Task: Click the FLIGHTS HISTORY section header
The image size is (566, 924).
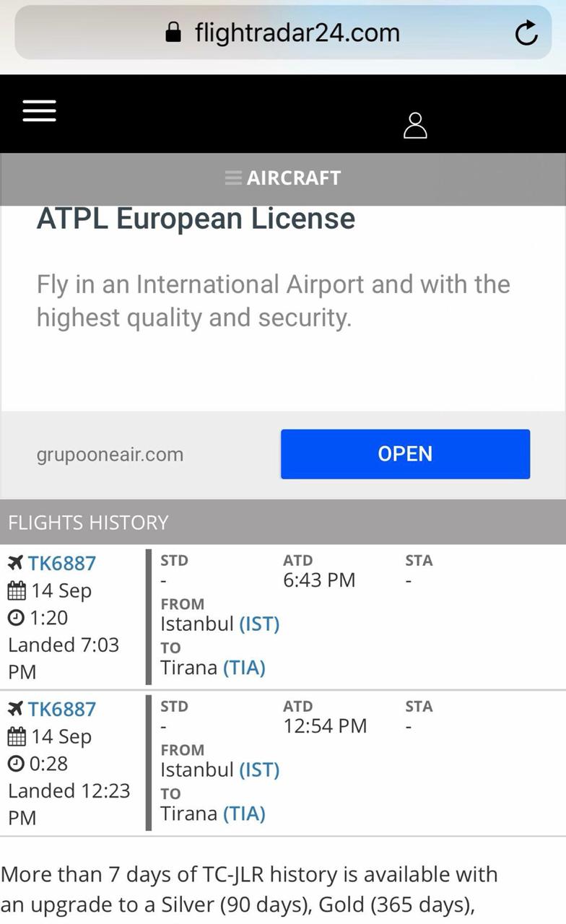Action: (88, 522)
